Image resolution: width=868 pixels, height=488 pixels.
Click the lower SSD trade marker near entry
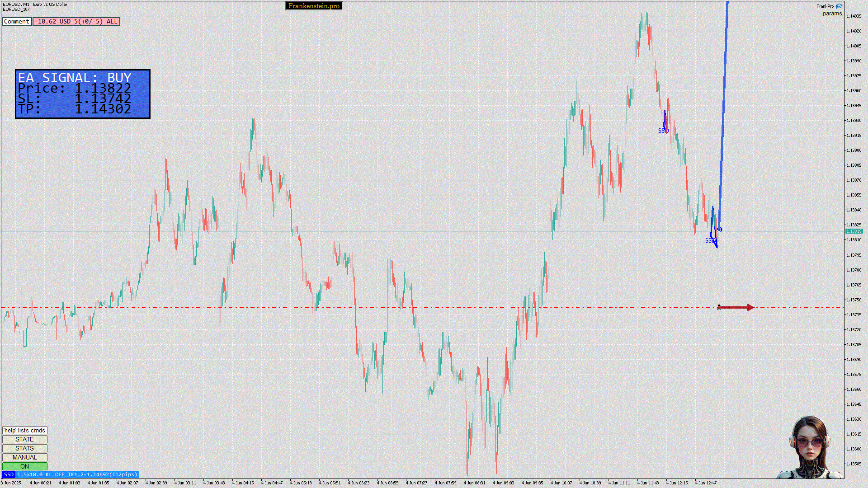(710, 240)
